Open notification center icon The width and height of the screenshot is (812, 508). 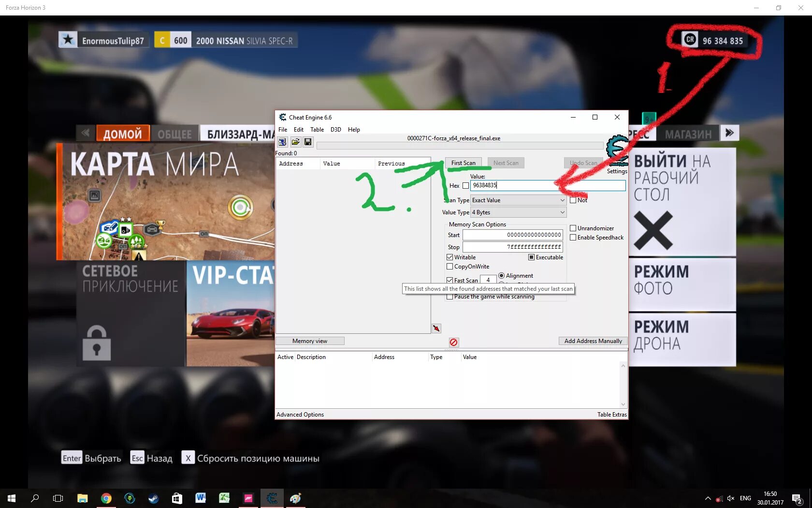click(797, 498)
